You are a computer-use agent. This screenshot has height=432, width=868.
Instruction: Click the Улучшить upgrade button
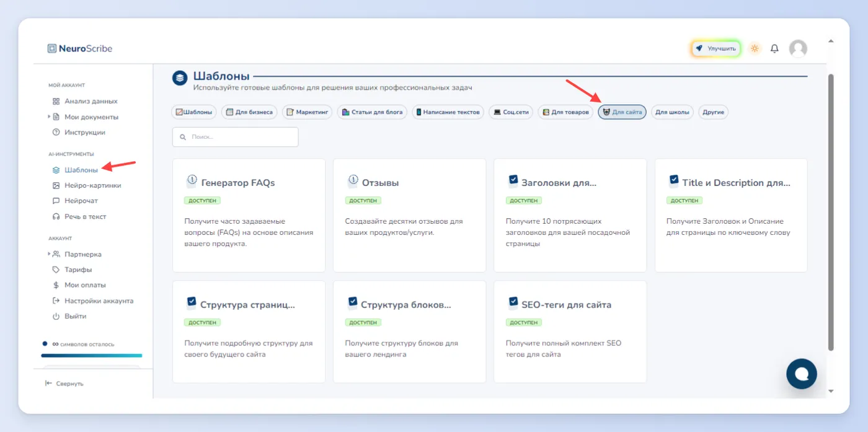[x=716, y=48]
